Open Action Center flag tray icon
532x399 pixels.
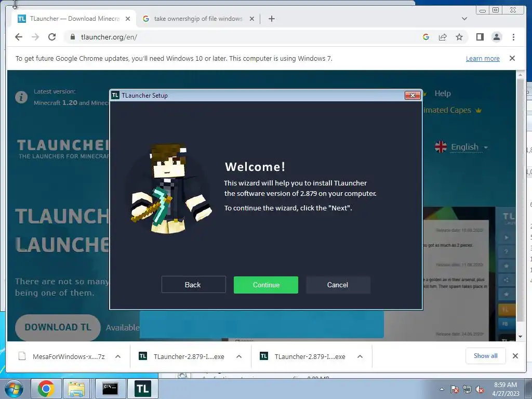coord(455,389)
